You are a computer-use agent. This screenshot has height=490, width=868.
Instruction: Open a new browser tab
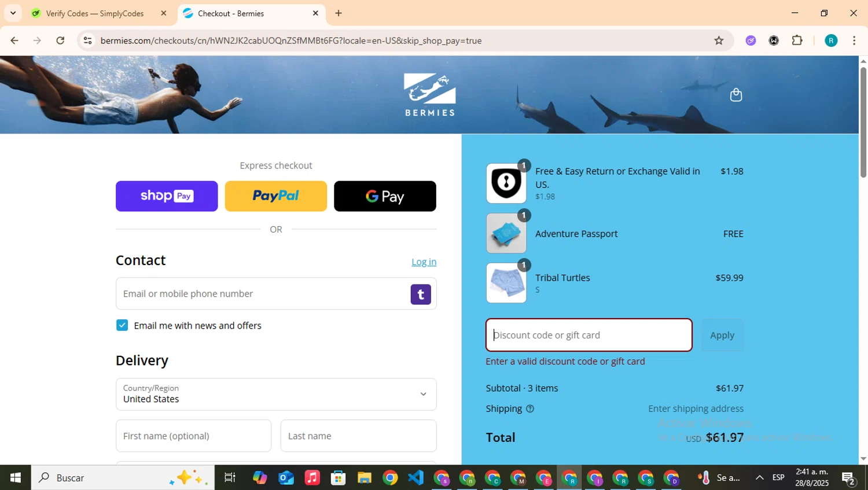pyautogui.click(x=339, y=13)
